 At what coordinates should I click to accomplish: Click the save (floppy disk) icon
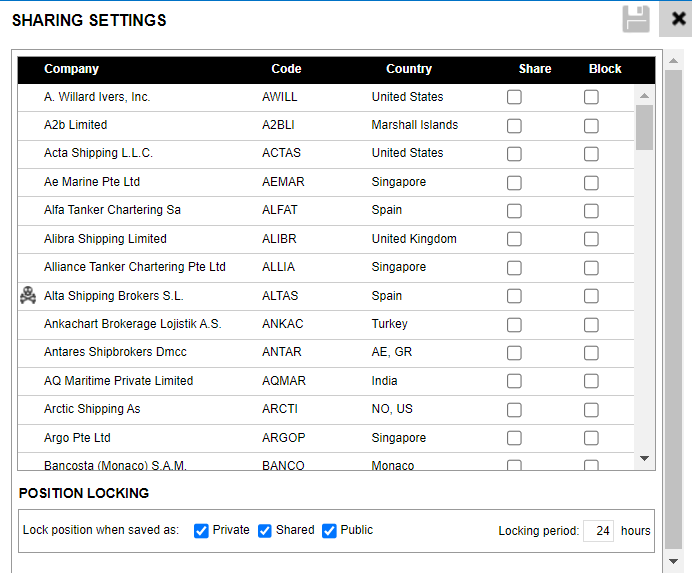636,19
